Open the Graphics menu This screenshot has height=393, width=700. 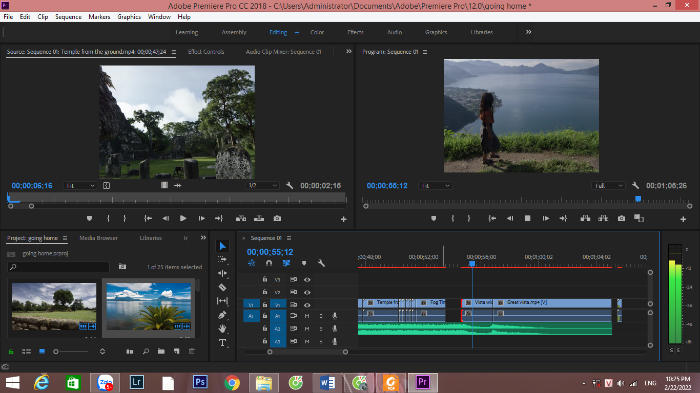pos(129,17)
